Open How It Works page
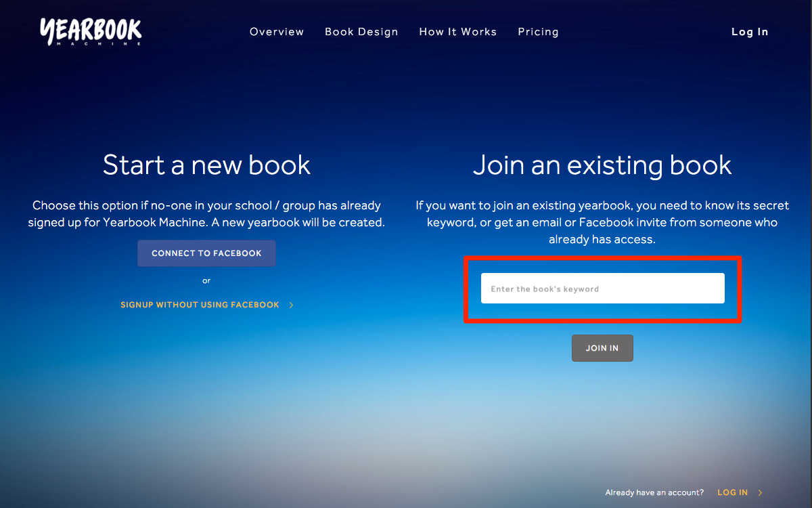This screenshot has height=508, width=812. click(458, 32)
